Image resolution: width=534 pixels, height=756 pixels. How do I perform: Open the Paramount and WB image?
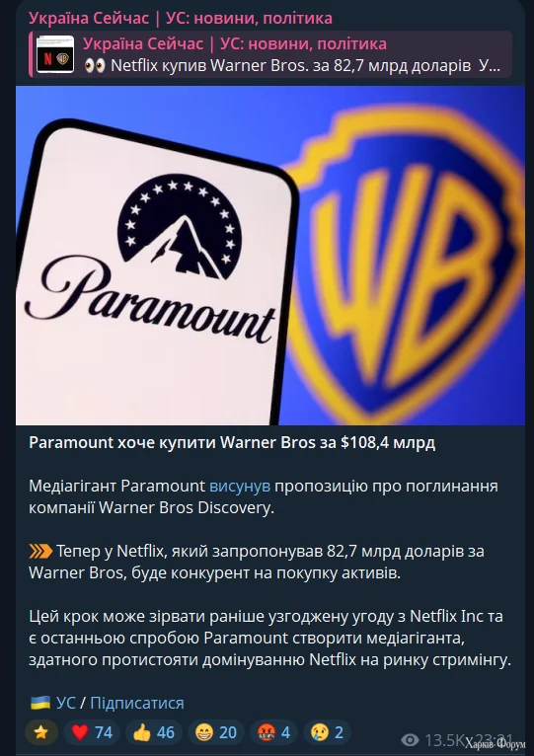(270, 256)
